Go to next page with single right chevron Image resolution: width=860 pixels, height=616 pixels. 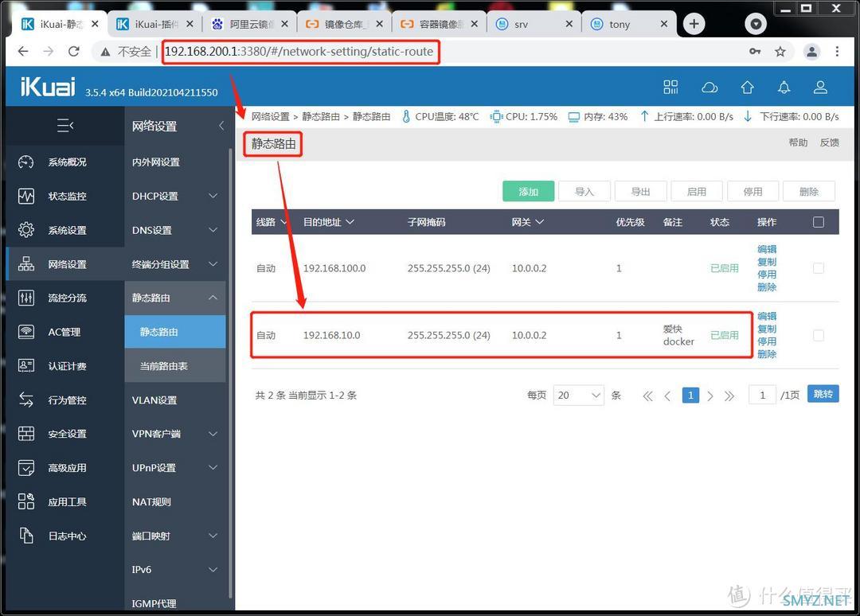coord(710,396)
